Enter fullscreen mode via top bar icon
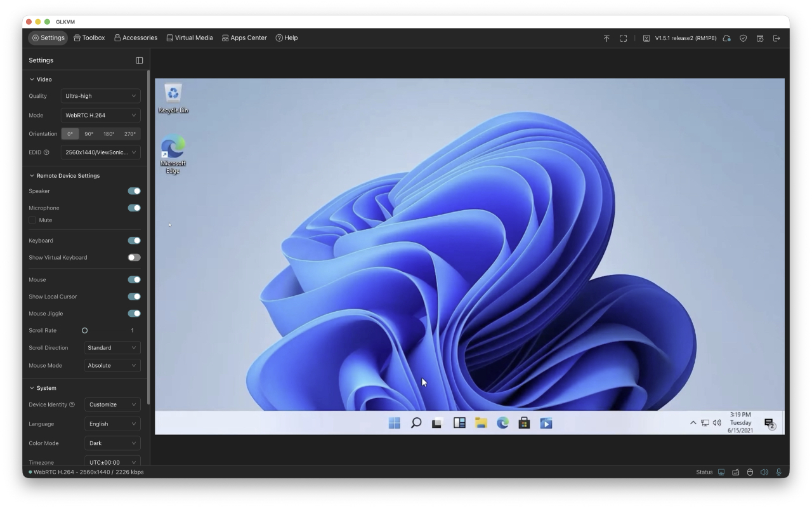Screen dimensions: 812x508 623,38
